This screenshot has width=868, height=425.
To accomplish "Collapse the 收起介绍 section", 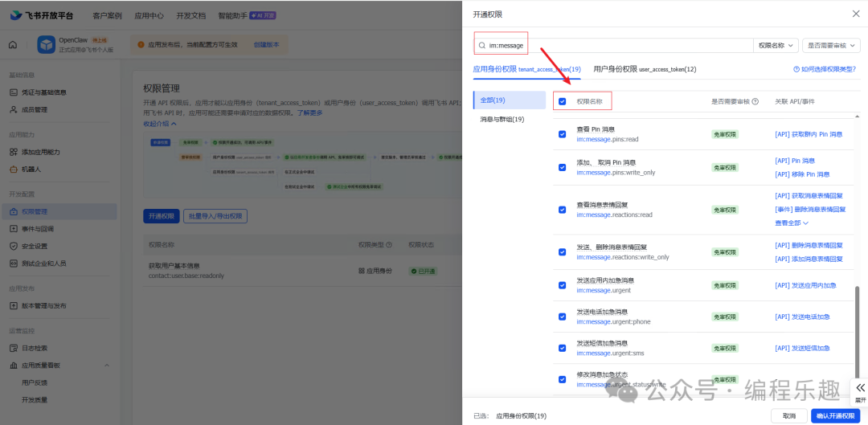I will pyautogui.click(x=160, y=124).
